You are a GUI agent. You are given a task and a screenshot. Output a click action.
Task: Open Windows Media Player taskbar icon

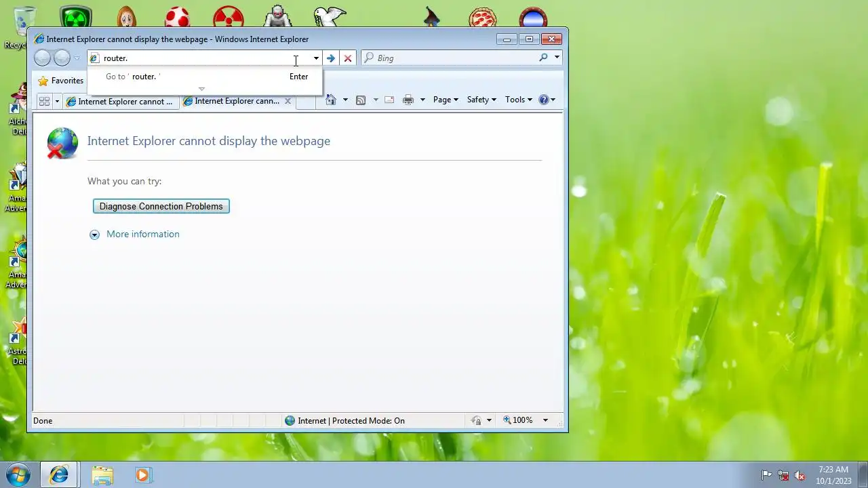[x=142, y=475]
